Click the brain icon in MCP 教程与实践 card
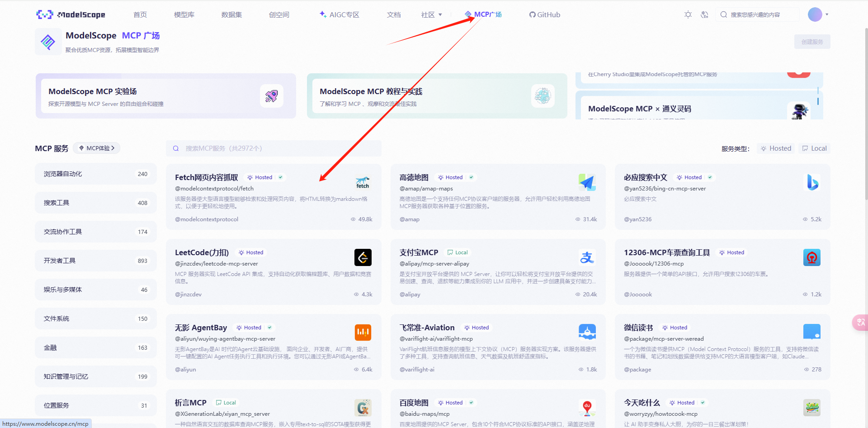This screenshot has height=428, width=868. tap(542, 96)
